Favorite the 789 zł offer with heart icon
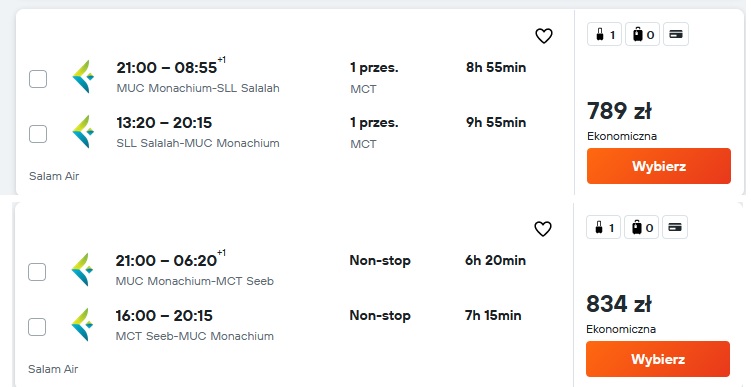Screen dimensions: 751x387 click(x=544, y=36)
